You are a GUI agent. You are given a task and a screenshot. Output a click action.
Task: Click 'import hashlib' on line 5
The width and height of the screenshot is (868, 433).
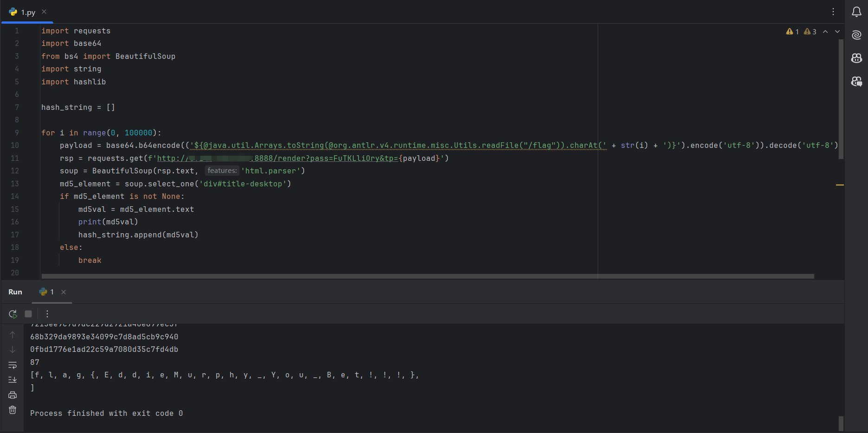point(74,82)
